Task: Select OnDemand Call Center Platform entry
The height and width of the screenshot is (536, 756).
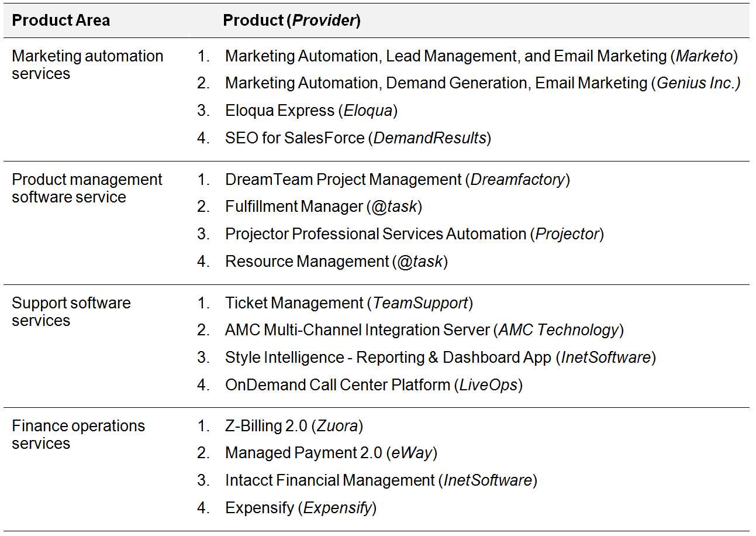Action: tap(374, 384)
